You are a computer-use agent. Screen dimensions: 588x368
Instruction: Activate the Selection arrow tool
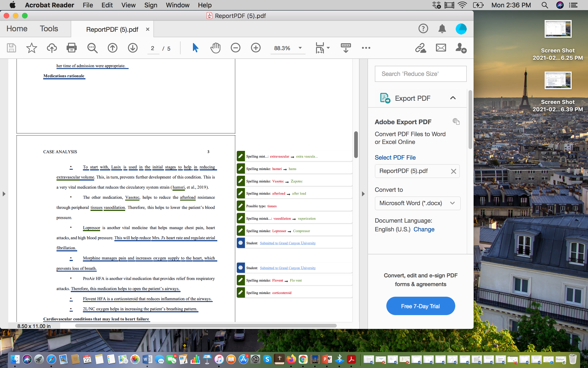(195, 48)
